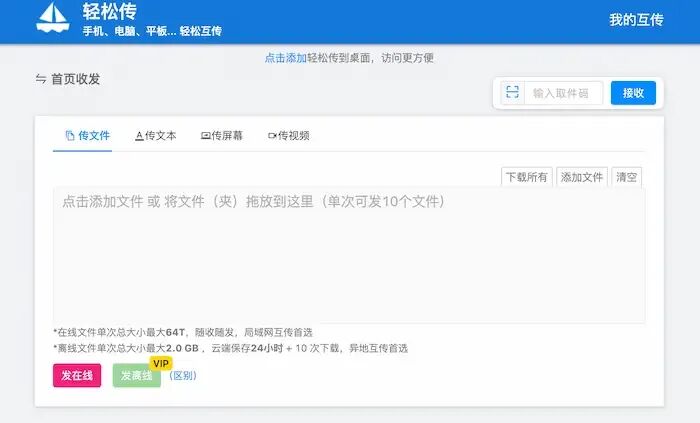Open 我的互传 in the header
The image size is (700, 423).
pyautogui.click(x=636, y=20)
